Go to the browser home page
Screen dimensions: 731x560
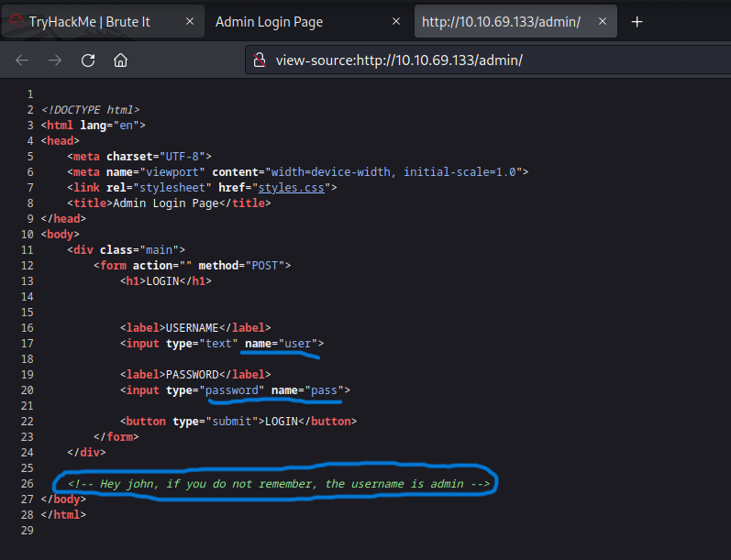[x=120, y=60]
